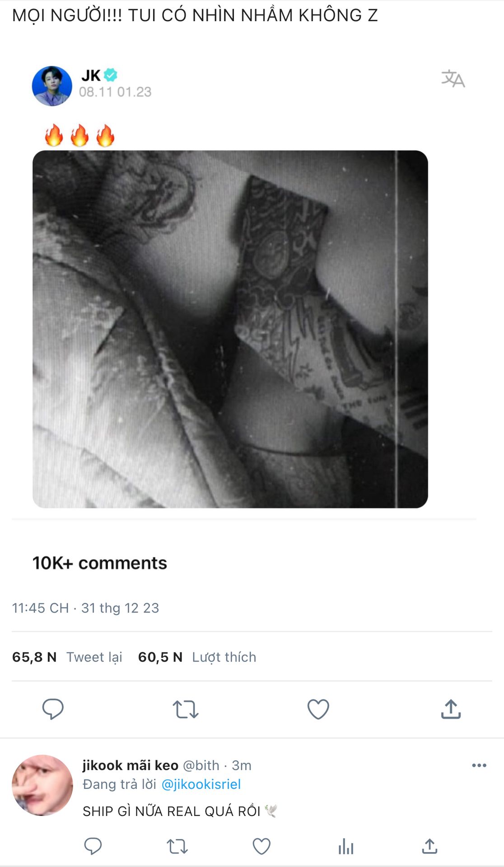504x867 pixels.
Task: View the 65,8 N Tweet lại list
Action: pyautogui.click(x=67, y=657)
